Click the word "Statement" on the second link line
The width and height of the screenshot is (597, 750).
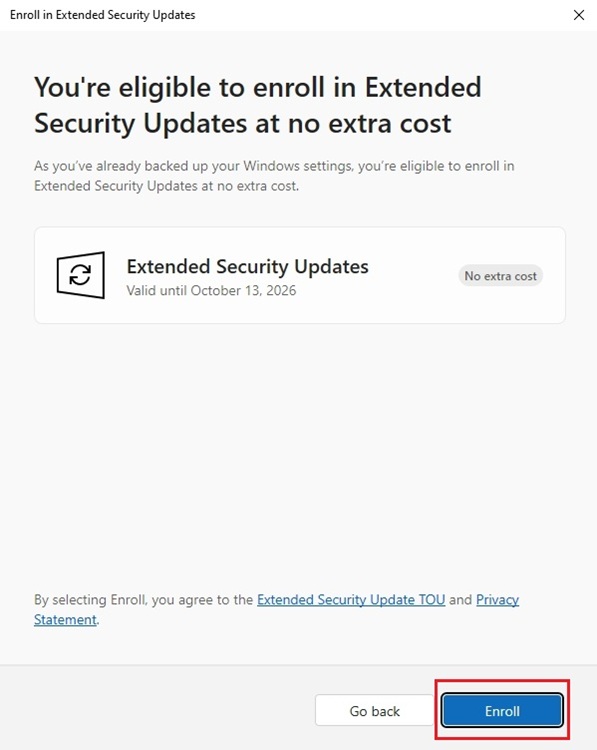point(65,619)
